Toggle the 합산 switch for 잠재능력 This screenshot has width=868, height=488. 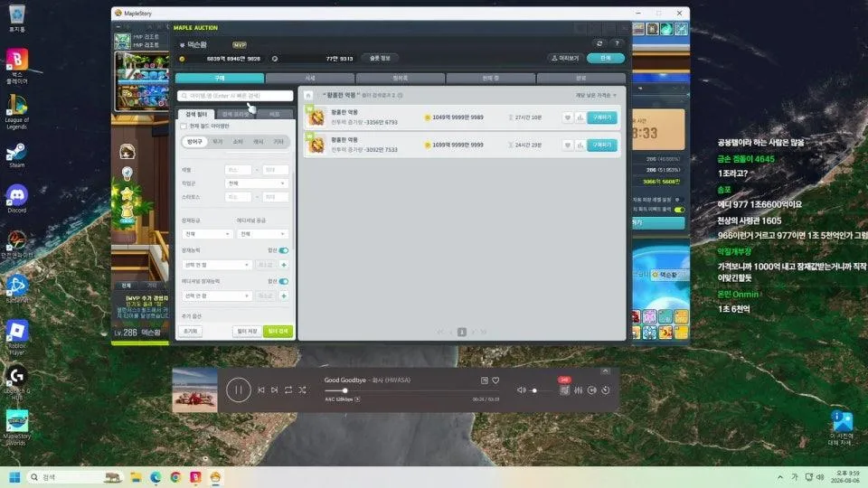(283, 250)
